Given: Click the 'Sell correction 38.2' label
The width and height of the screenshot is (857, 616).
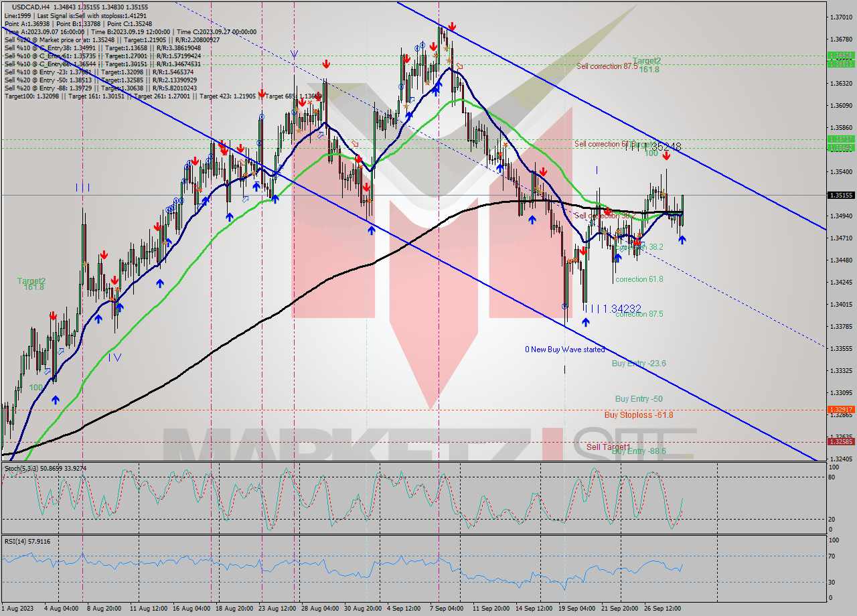Looking at the screenshot, I should click(604, 216).
